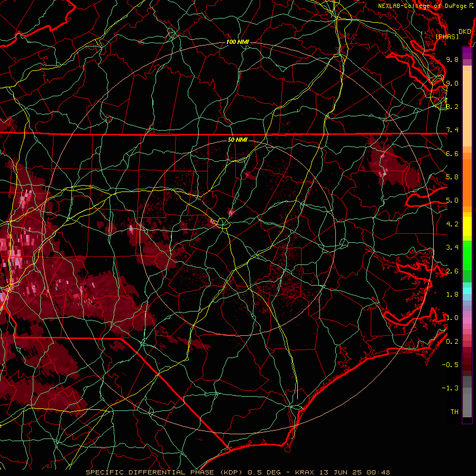Select the -0.5 scale value
This screenshot has height=476, width=476.
pyautogui.click(x=450, y=365)
